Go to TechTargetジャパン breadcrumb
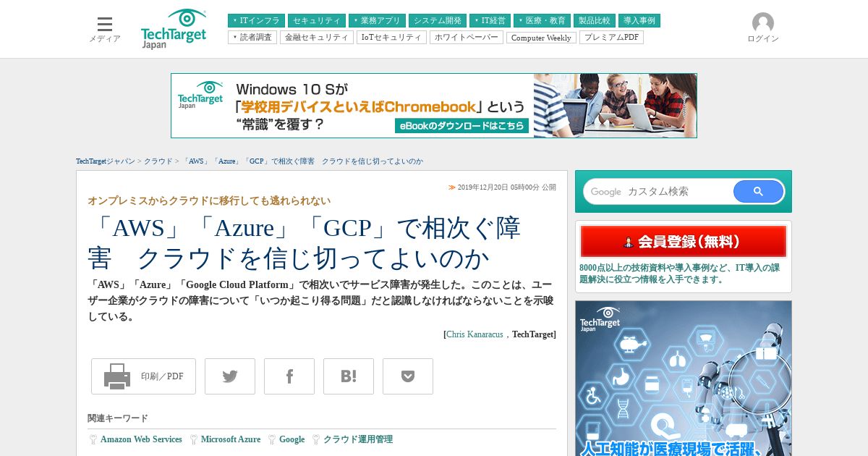868x456 pixels. point(106,161)
